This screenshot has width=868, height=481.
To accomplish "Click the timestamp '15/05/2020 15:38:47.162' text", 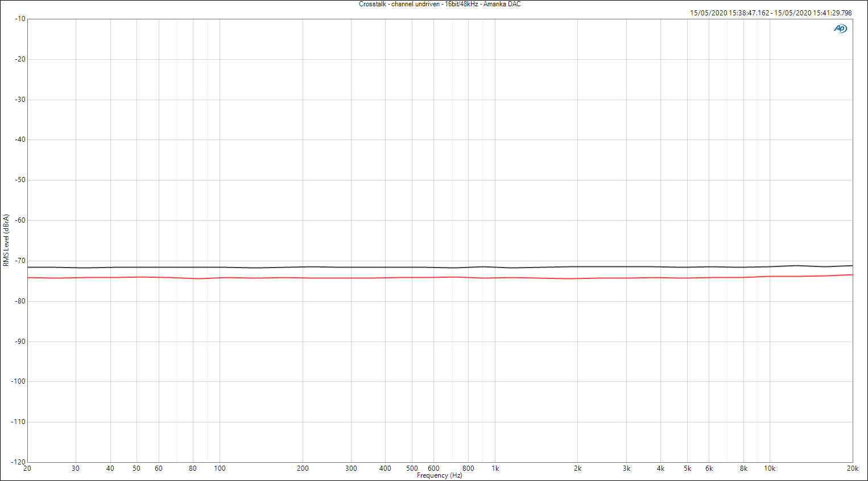I will click(x=730, y=13).
